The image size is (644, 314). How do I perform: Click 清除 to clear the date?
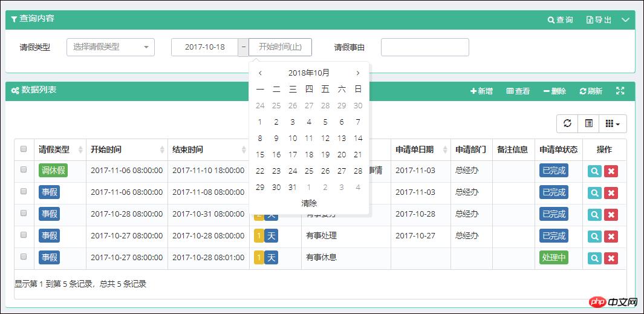click(x=309, y=203)
